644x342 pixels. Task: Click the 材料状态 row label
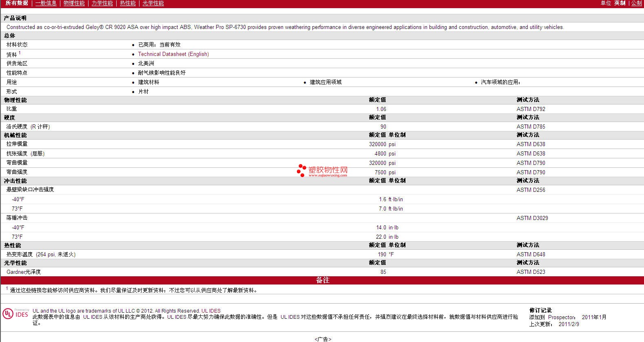[17, 44]
